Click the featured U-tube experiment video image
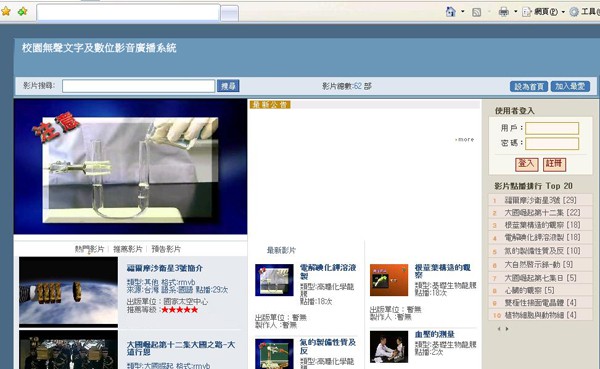Screen dimensions: 600x369 tap(130, 167)
